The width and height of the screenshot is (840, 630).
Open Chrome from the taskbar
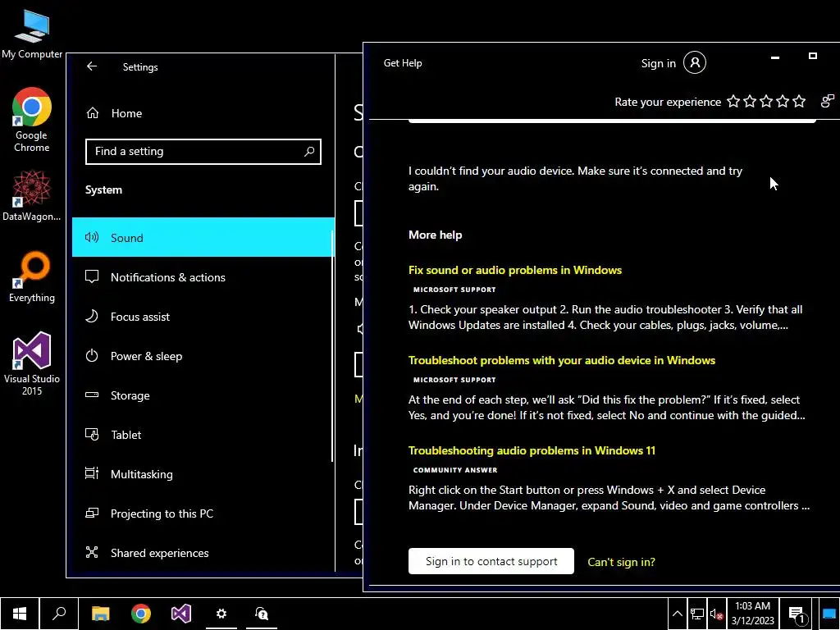(141, 614)
